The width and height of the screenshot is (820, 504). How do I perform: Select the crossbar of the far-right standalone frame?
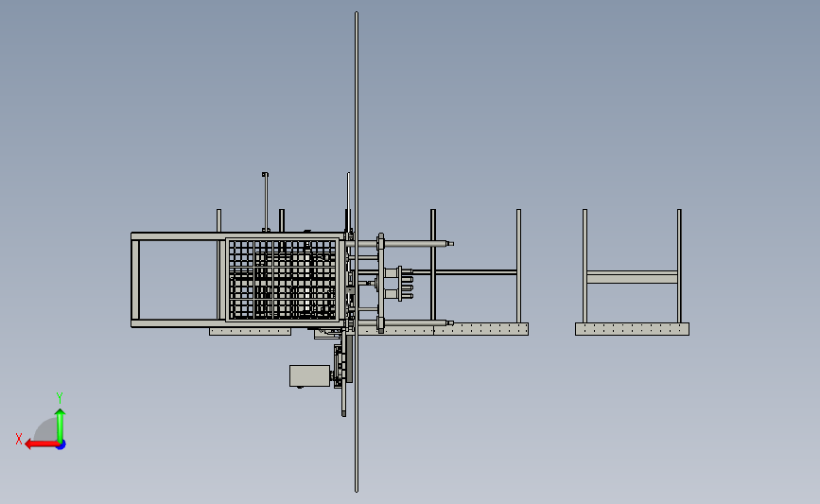pyautogui.click(x=632, y=277)
